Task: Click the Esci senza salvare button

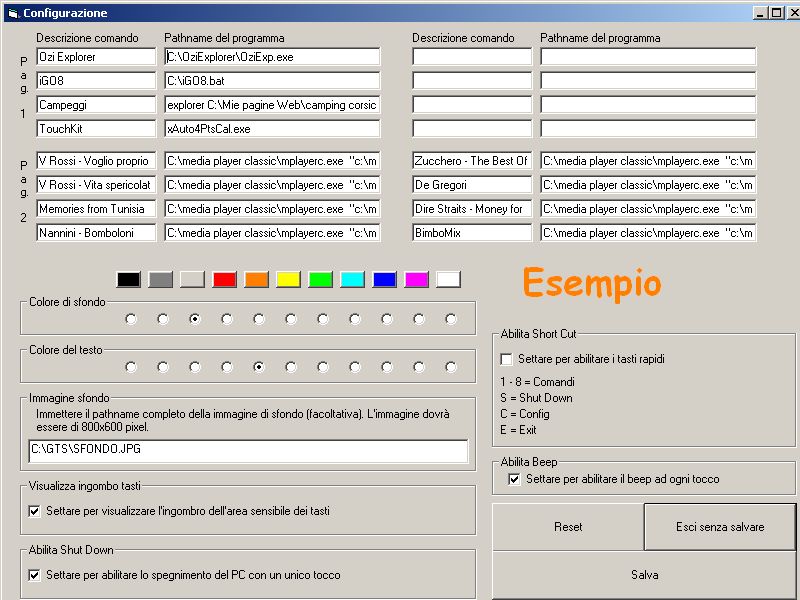Action: pyautogui.click(x=719, y=527)
